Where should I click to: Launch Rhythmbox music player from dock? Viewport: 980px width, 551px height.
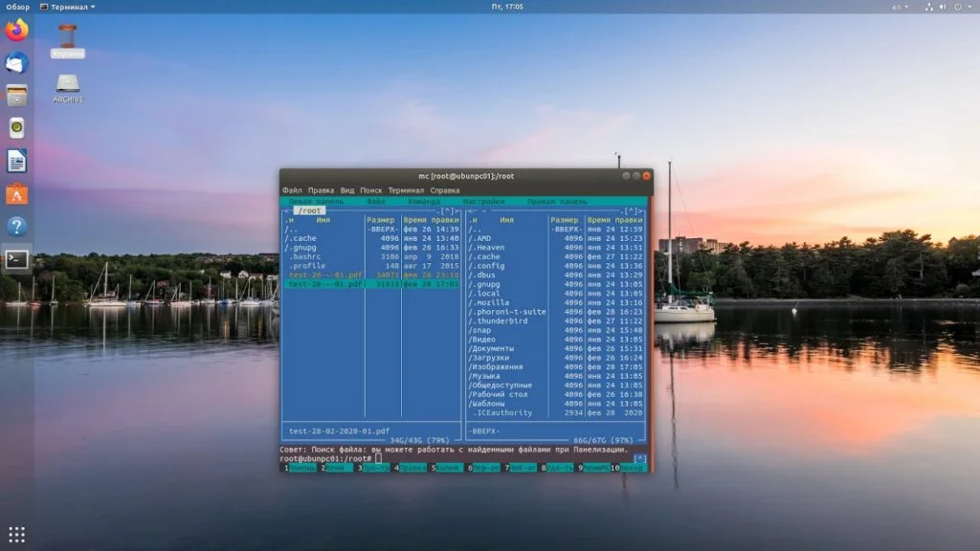pos(16,128)
